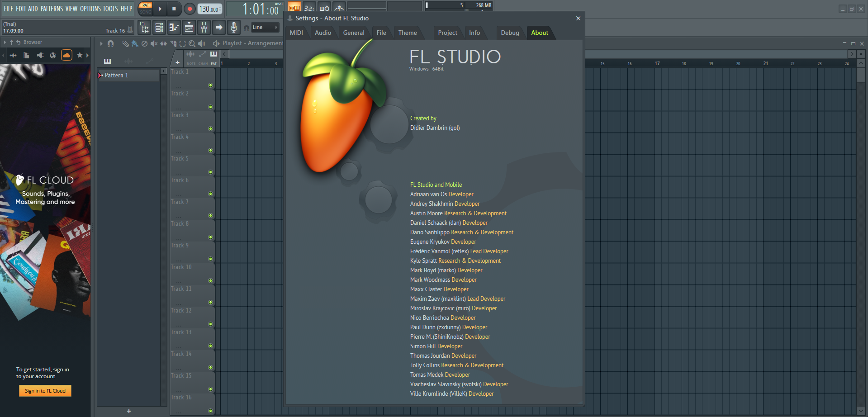Select Pattern 1 in the picker
868x417 pixels.
[x=128, y=75]
